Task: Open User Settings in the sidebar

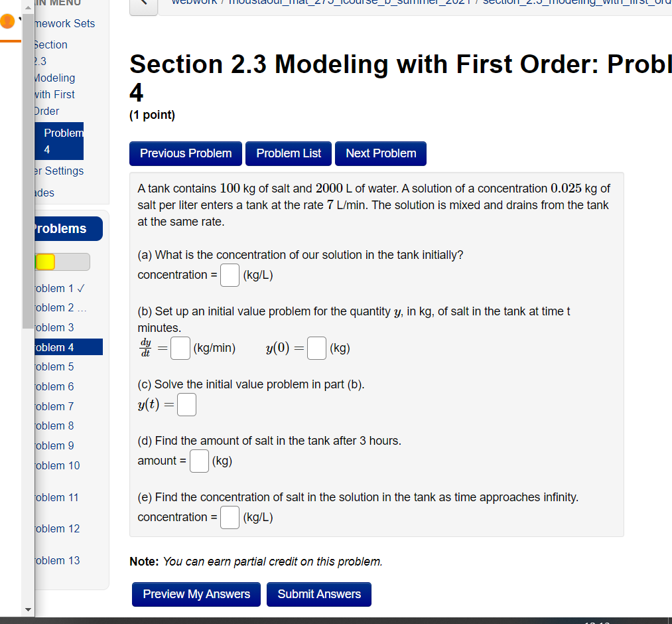Action: coord(60,171)
